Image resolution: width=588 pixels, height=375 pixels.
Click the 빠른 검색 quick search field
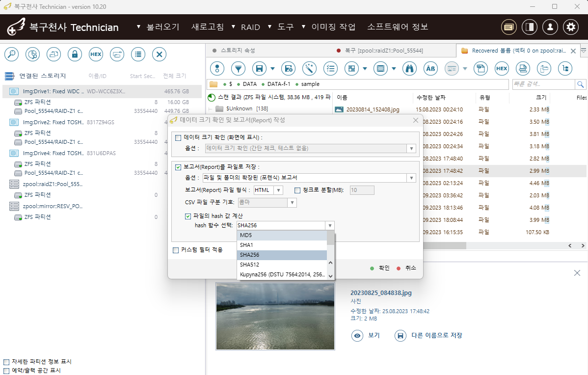[x=544, y=84]
